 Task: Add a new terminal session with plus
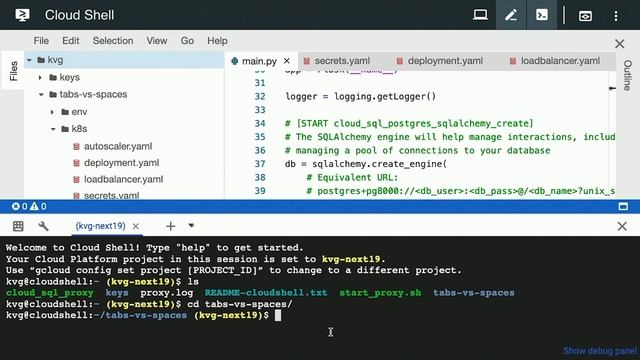[x=171, y=226]
